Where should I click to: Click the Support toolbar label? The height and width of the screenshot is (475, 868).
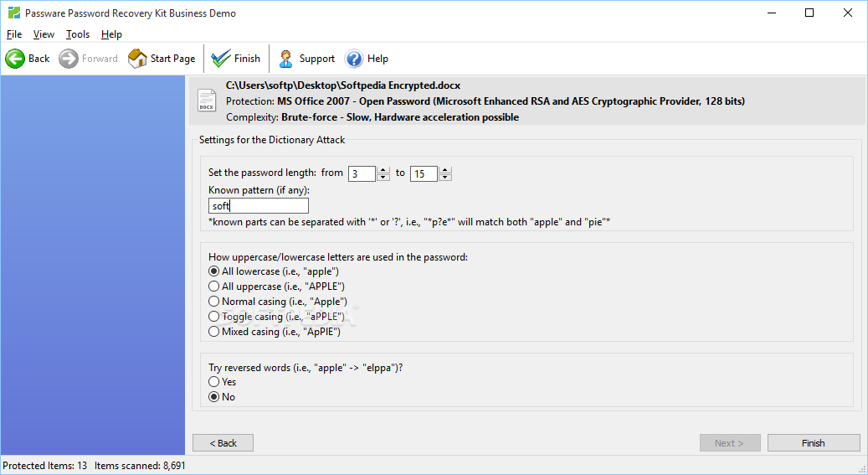[317, 58]
